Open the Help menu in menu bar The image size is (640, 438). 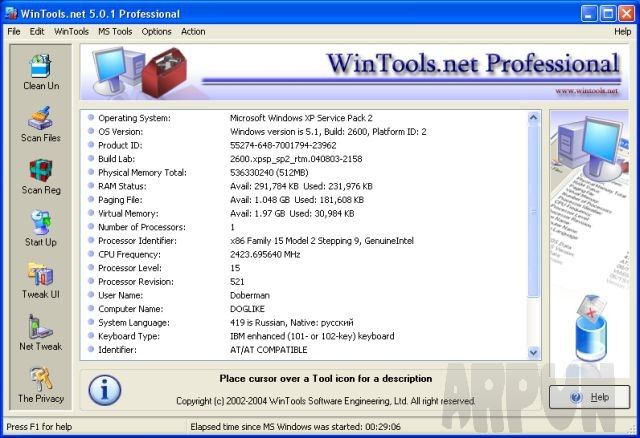[x=622, y=31]
